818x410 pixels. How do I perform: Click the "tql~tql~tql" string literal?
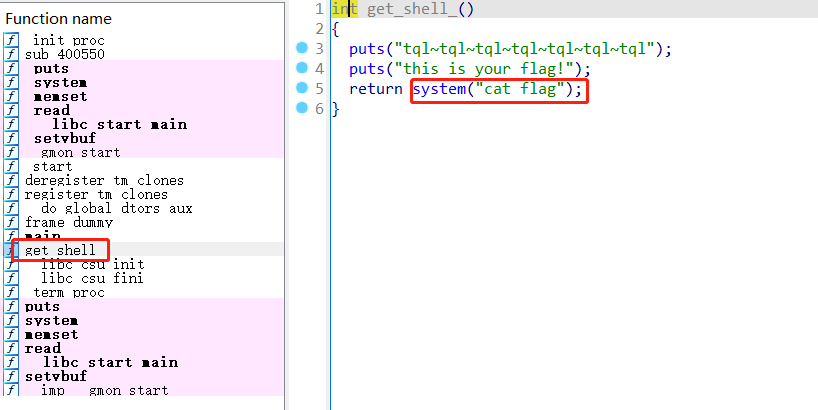pos(525,49)
